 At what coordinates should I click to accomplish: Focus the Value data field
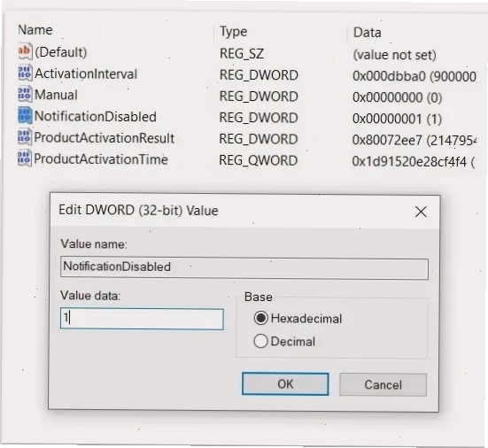142,319
